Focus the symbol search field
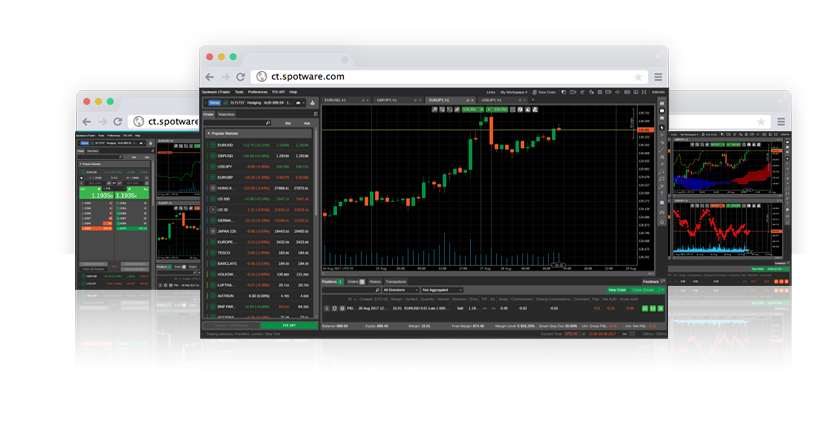 tap(238, 123)
